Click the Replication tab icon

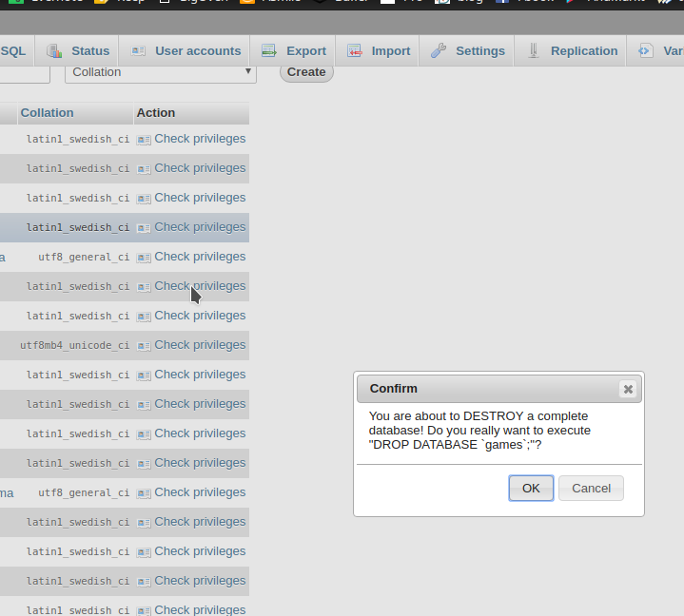(x=533, y=51)
